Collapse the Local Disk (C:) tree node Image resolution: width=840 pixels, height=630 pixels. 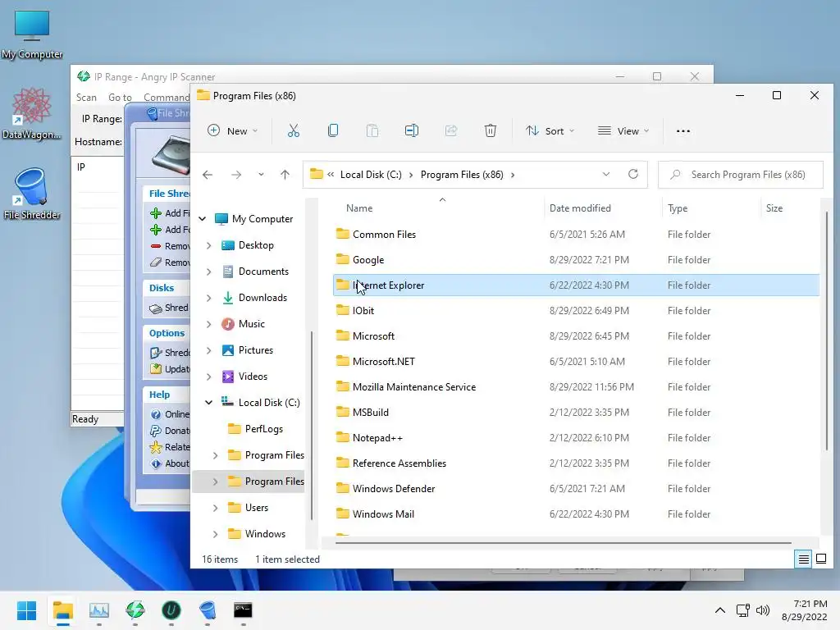pos(209,402)
